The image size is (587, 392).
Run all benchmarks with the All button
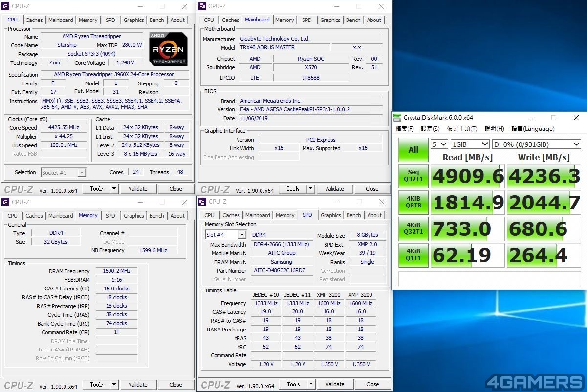coord(413,150)
